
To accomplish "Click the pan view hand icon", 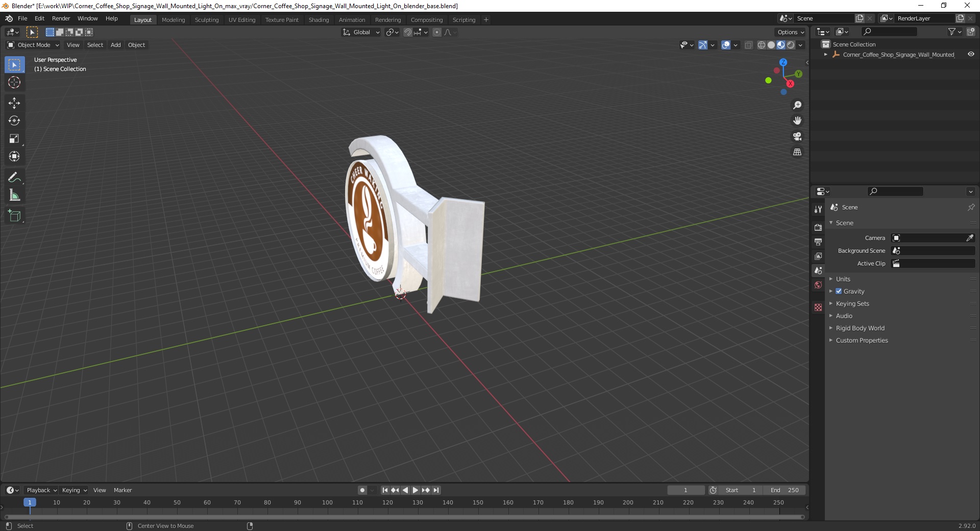I will (797, 120).
